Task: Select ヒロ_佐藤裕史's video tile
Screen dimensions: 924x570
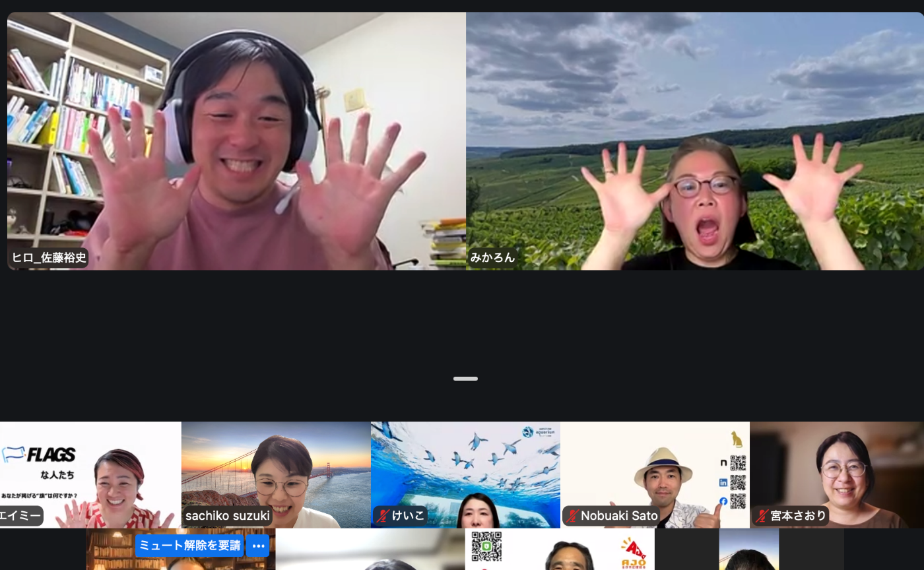Action: tap(236, 141)
